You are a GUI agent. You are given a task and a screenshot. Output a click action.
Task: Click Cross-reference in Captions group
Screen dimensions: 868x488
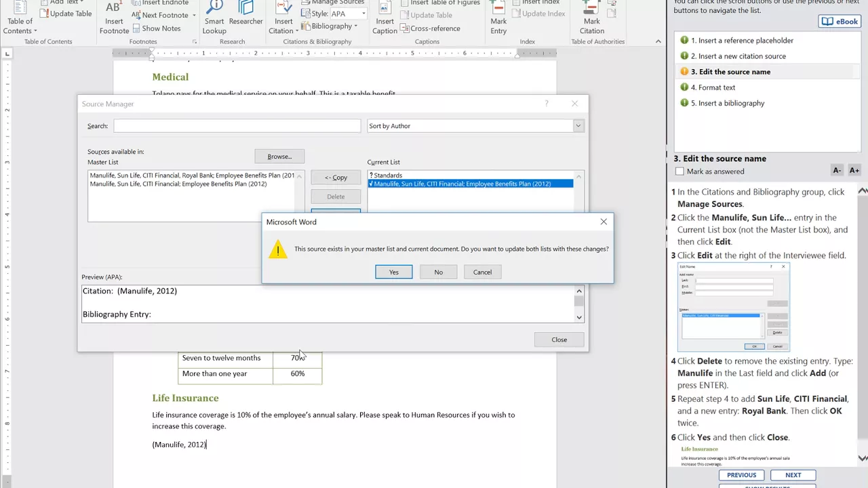[x=430, y=28]
